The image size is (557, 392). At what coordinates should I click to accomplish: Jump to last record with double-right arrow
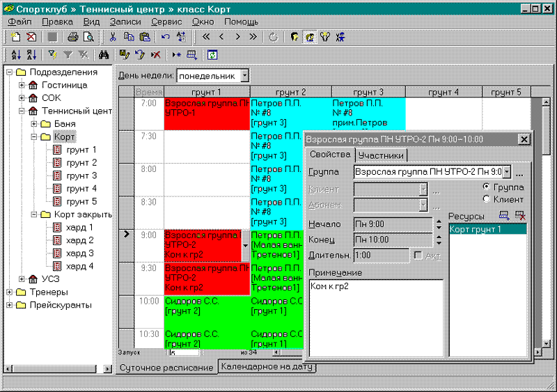(253, 37)
